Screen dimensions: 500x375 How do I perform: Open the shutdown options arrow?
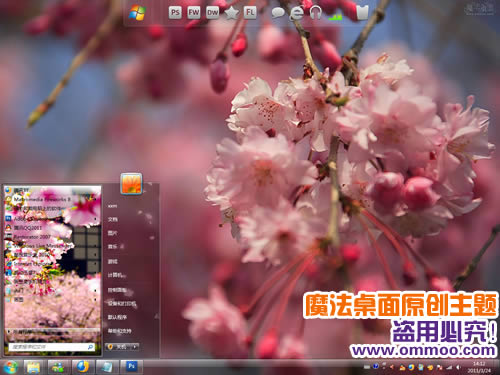pyautogui.click(x=135, y=347)
